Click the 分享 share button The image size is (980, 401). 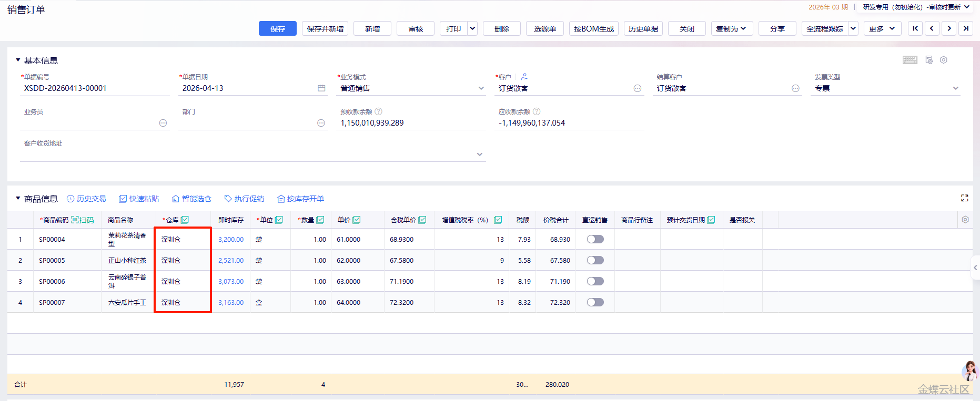[x=777, y=28]
